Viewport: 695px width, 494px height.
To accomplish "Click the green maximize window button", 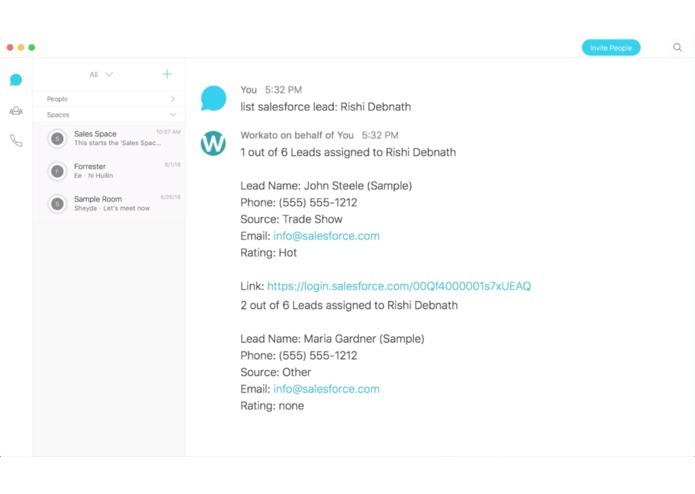I will click(32, 47).
